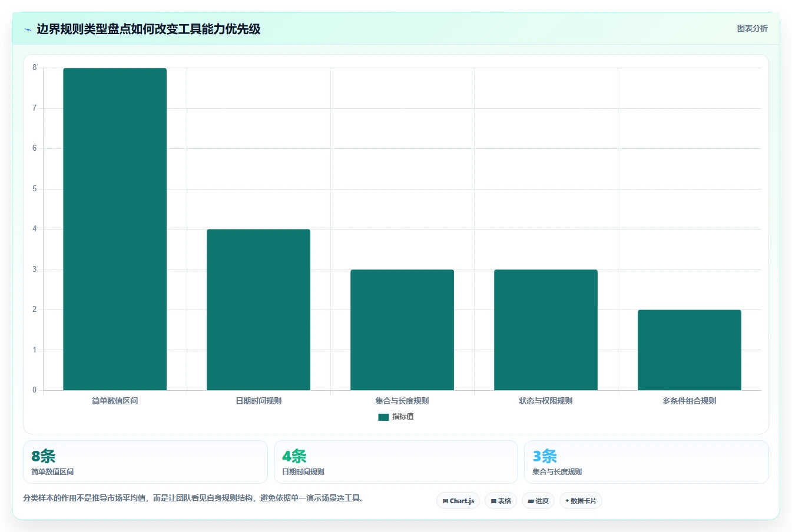Click the lightning icon beside the chart title

[28, 29]
